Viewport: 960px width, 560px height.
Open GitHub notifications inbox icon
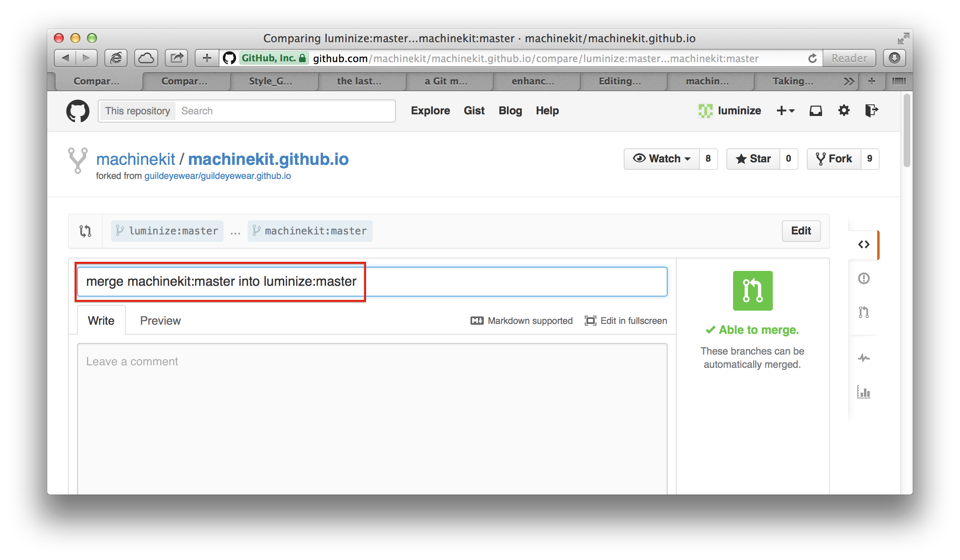point(815,111)
